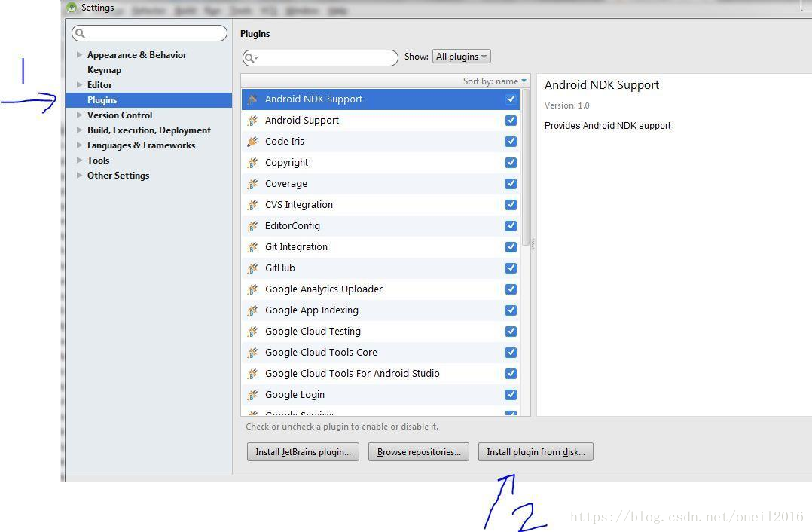Screen dimensions: 812x532
Task: Open Version Control settings category
Action: [120, 115]
